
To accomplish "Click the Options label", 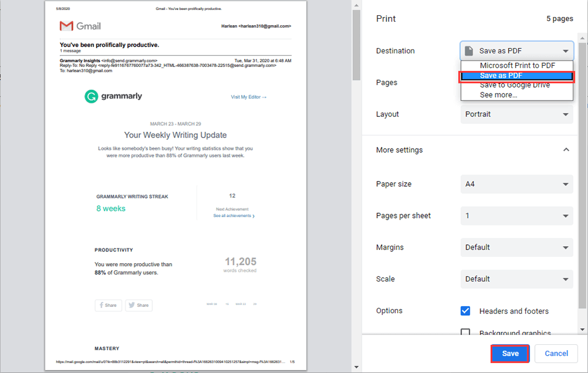I will (389, 311).
